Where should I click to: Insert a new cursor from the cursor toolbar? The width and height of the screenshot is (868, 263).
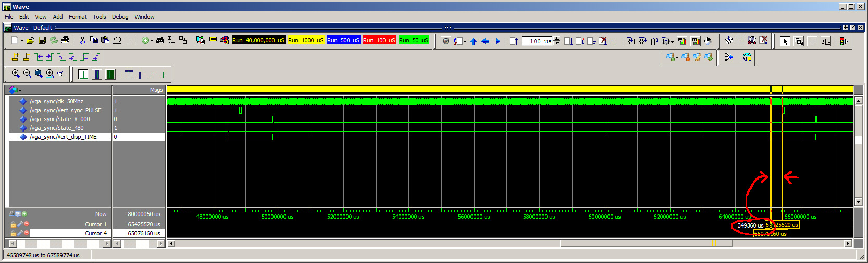(x=15, y=57)
